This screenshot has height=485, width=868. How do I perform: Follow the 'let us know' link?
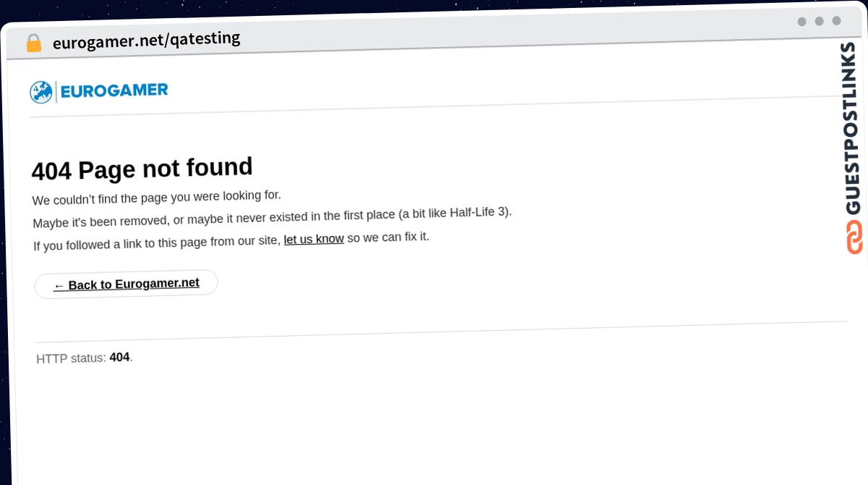[x=313, y=239]
